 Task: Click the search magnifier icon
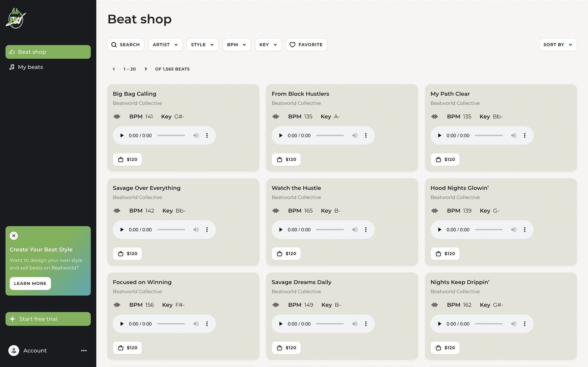click(114, 45)
